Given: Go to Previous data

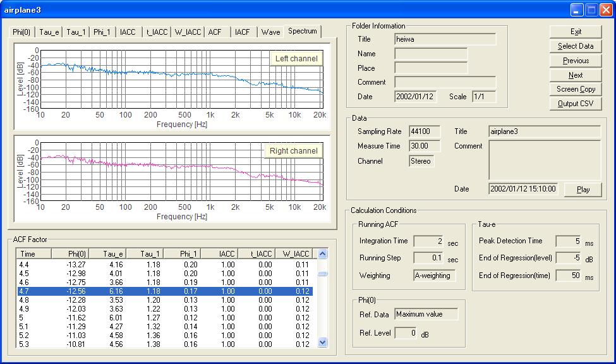Looking at the screenshot, I should click(576, 61).
